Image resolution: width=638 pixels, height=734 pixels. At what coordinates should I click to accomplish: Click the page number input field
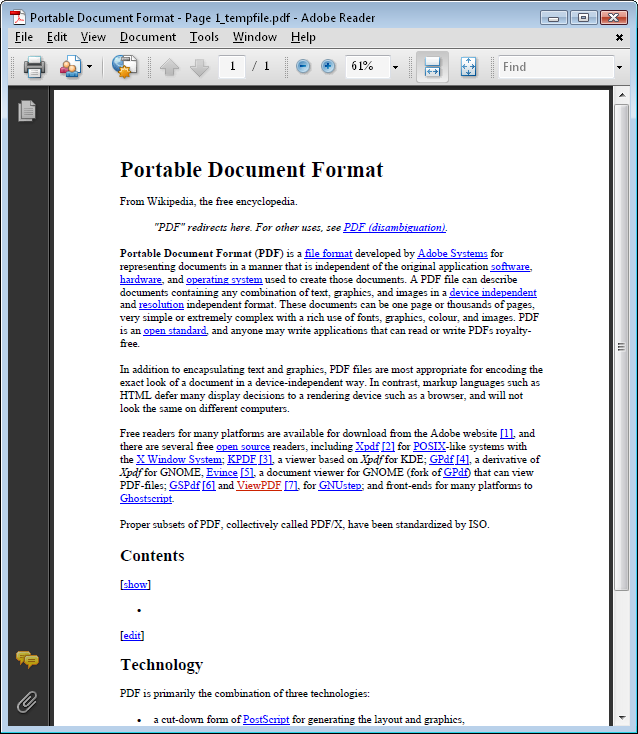tap(232, 67)
